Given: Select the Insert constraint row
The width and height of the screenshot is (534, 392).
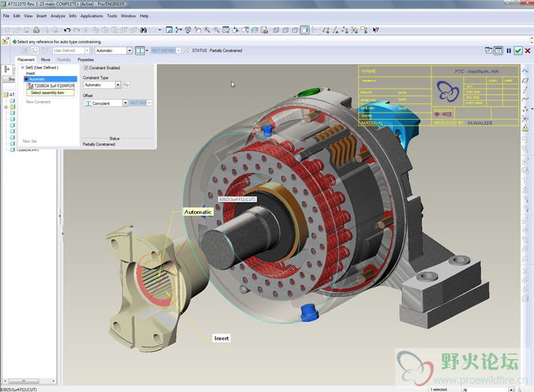Looking at the screenshot, I should [30, 73].
